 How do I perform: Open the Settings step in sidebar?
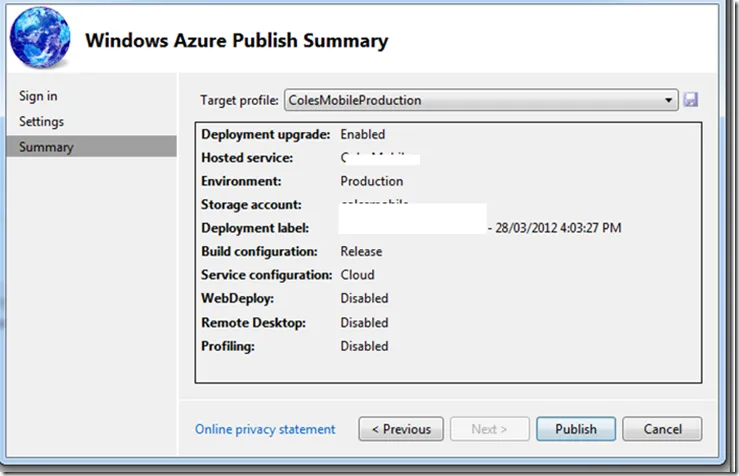(x=41, y=121)
